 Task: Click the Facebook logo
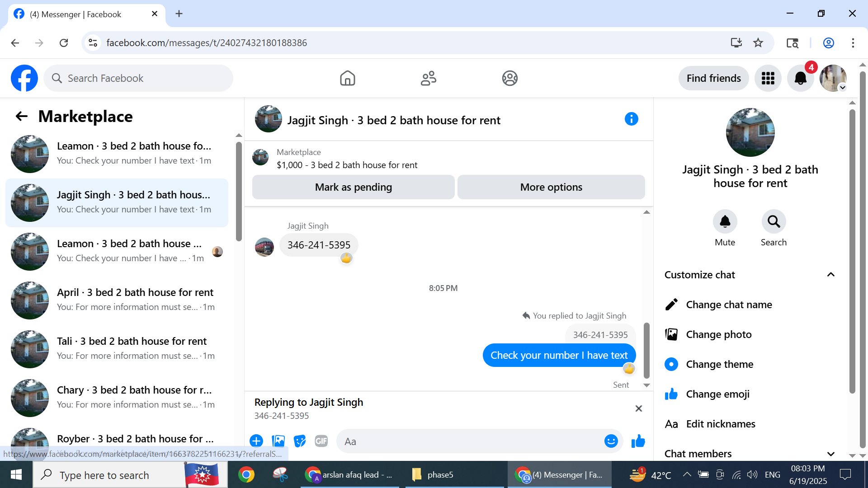point(24,78)
